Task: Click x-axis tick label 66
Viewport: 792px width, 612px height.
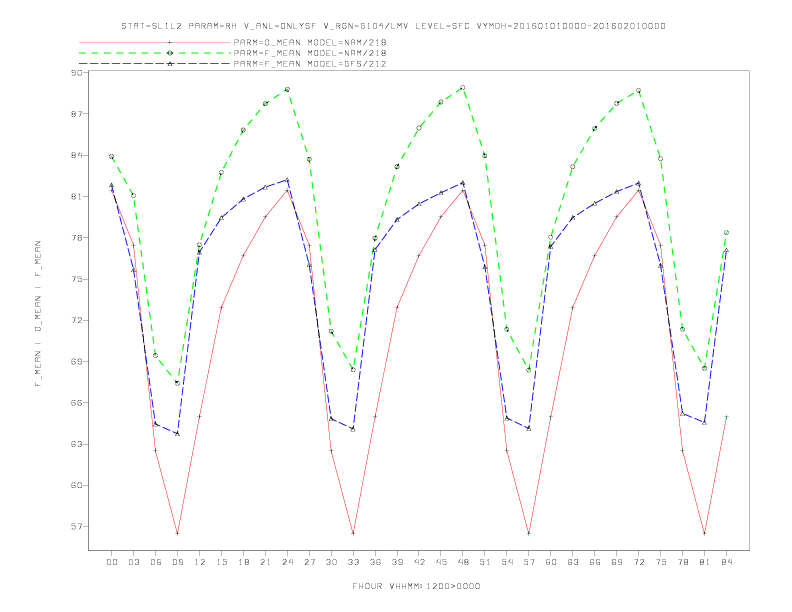Action: (x=595, y=562)
